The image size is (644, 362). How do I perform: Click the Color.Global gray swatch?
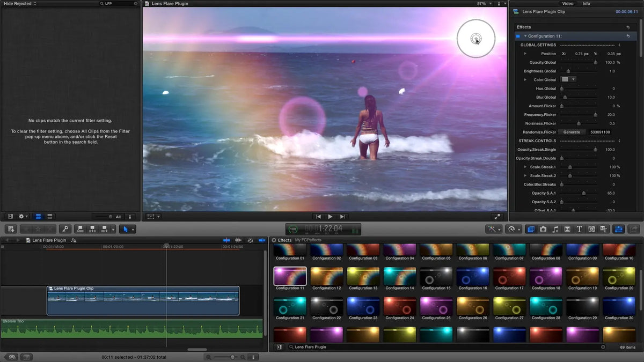565,79
